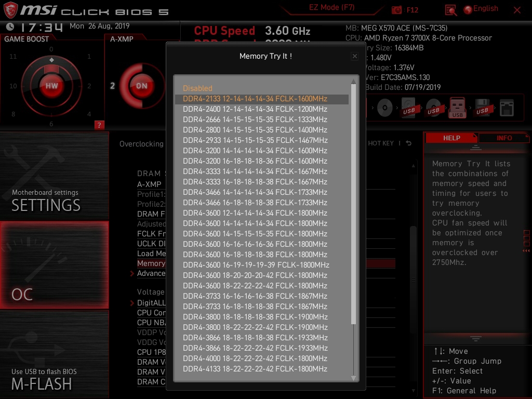532x399 pixels.
Task: Open the BIOS search magnifier icon
Action: 450,10
